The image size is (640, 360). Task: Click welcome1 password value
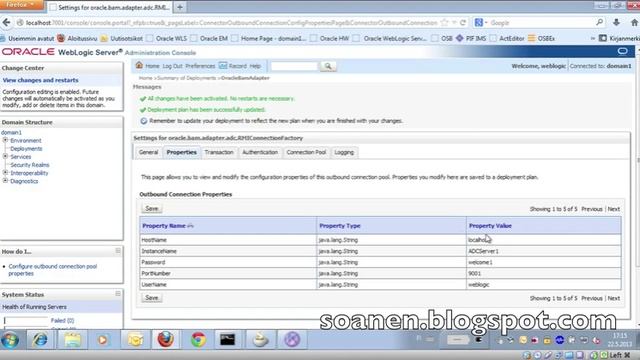pyautogui.click(x=480, y=262)
